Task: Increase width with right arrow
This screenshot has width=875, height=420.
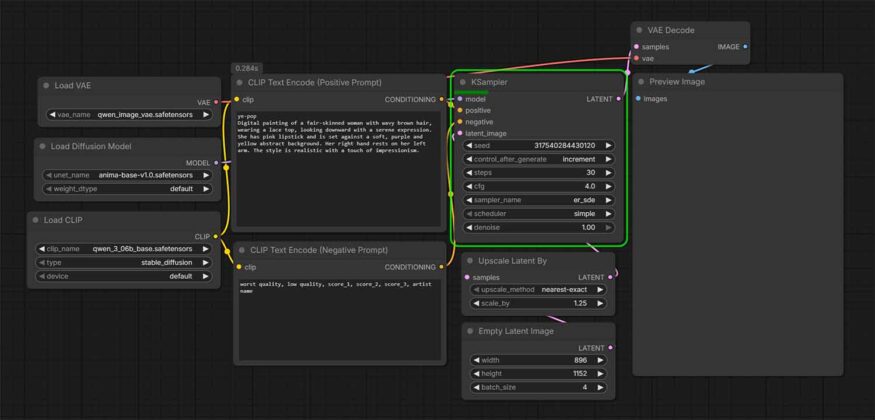Action: 600,360
